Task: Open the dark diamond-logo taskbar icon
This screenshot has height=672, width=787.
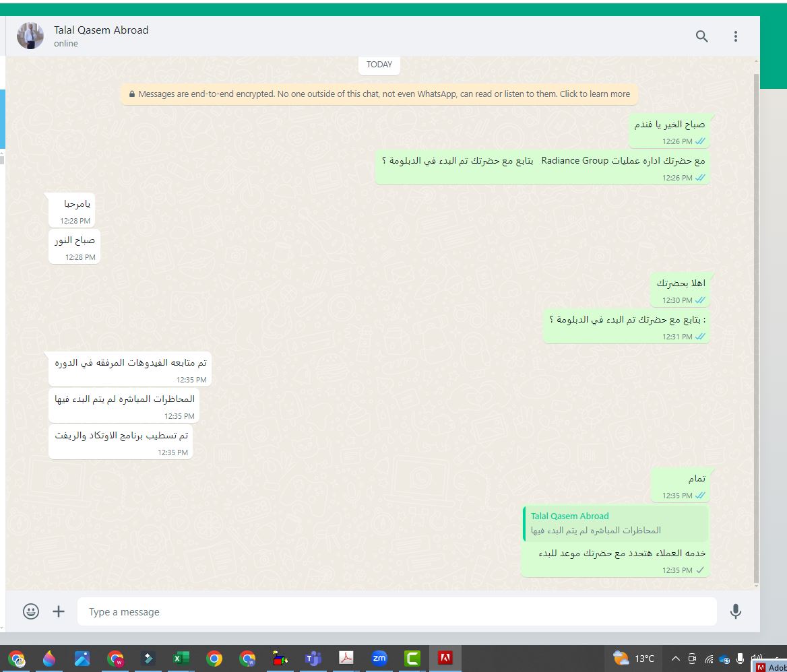Action: coord(148,658)
